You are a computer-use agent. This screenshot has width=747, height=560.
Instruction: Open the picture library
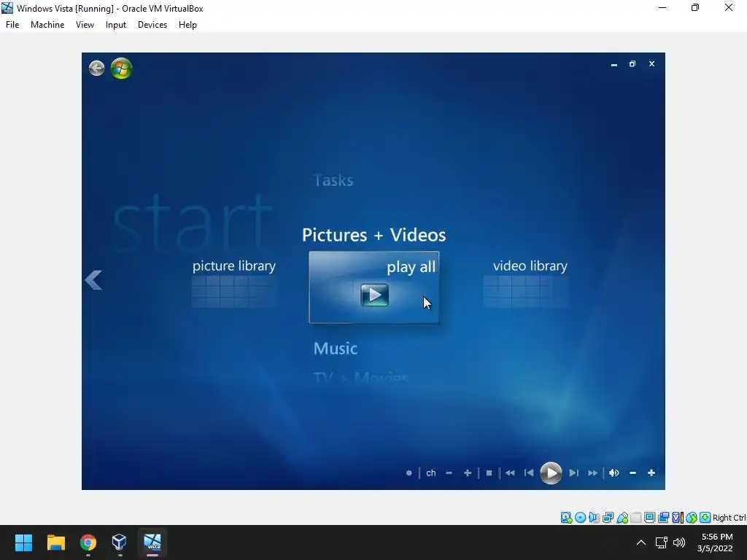234,284
